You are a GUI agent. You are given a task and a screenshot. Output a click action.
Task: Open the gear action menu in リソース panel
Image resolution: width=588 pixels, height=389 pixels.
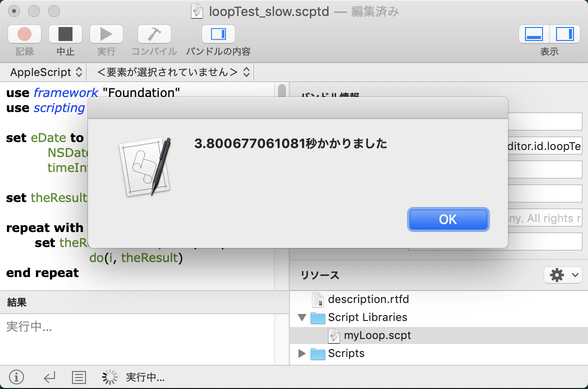[562, 274]
